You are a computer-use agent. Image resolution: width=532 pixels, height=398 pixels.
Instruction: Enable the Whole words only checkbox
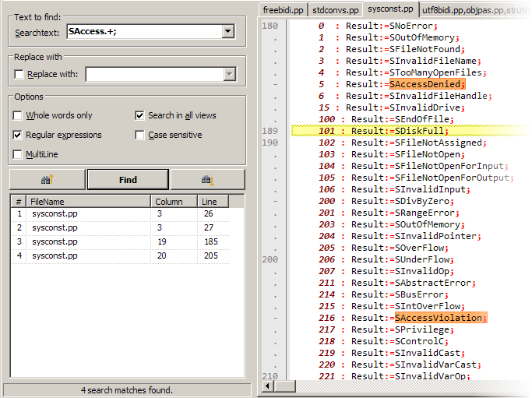click(x=18, y=115)
